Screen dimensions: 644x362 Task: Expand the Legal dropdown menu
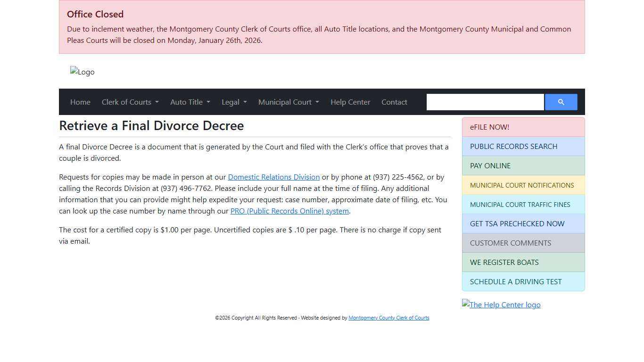point(234,102)
